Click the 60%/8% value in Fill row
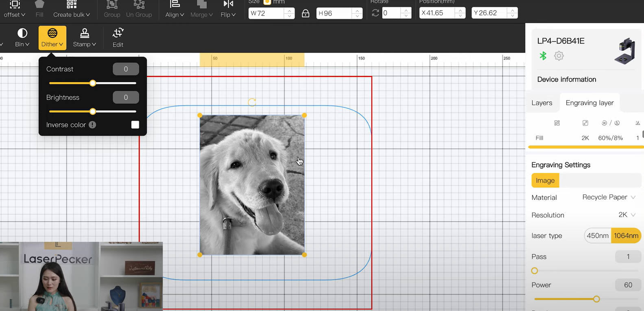The image size is (644, 311). [x=610, y=138]
